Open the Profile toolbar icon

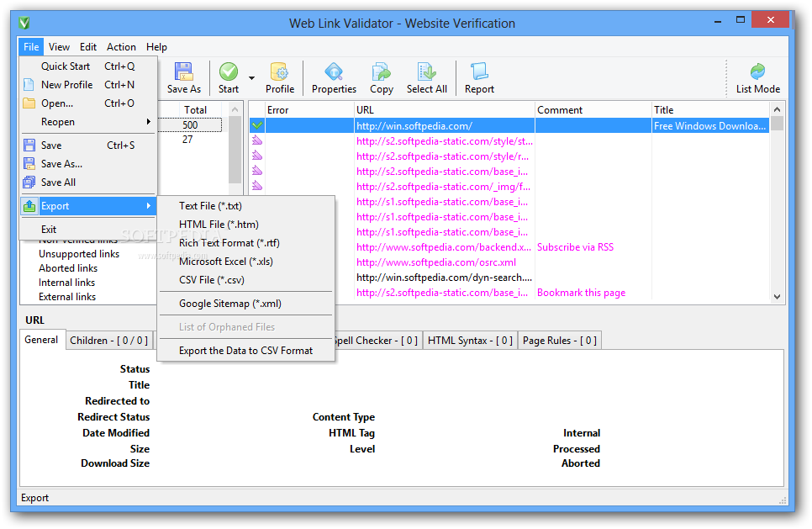click(x=280, y=72)
